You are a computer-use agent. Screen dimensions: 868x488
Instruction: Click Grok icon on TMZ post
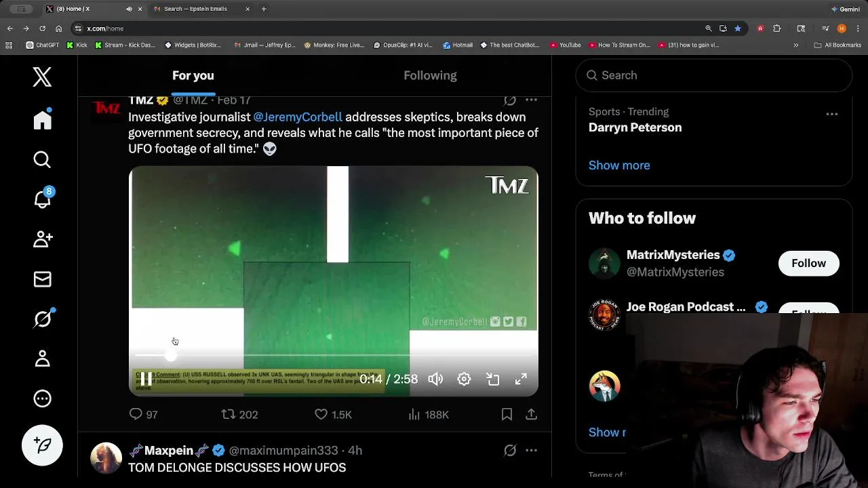click(x=510, y=100)
